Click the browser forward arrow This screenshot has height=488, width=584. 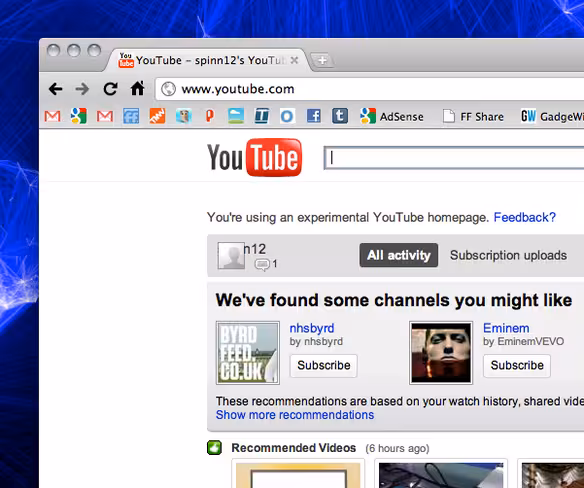[82, 89]
